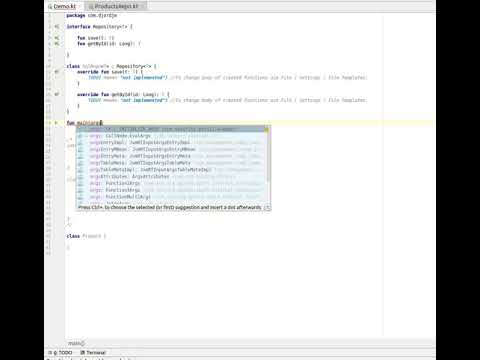Select the argsEntryMBean completion suggestion
The image size is (480, 360).
pos(171,149)
